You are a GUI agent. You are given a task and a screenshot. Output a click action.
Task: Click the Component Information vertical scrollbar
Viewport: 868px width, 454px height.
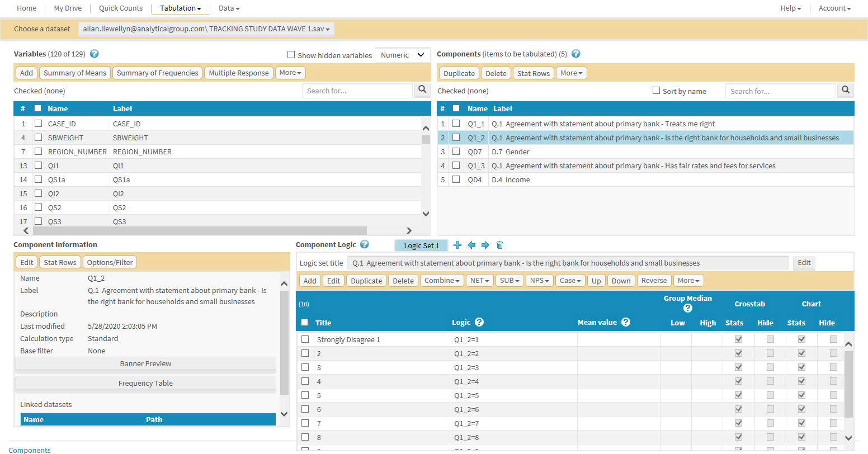284,342
